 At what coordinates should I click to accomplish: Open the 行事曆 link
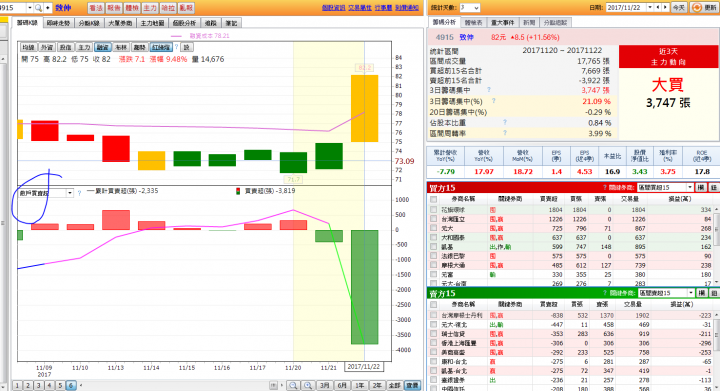[x=383, y=8]
